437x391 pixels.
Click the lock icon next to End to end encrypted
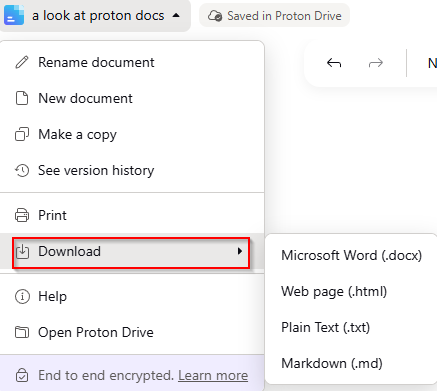(22, 375)
